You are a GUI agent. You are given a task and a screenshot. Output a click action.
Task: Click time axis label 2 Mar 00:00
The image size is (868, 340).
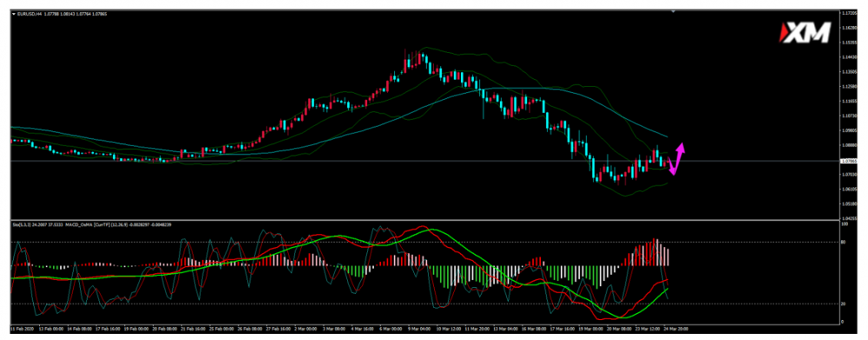(306, 329)
